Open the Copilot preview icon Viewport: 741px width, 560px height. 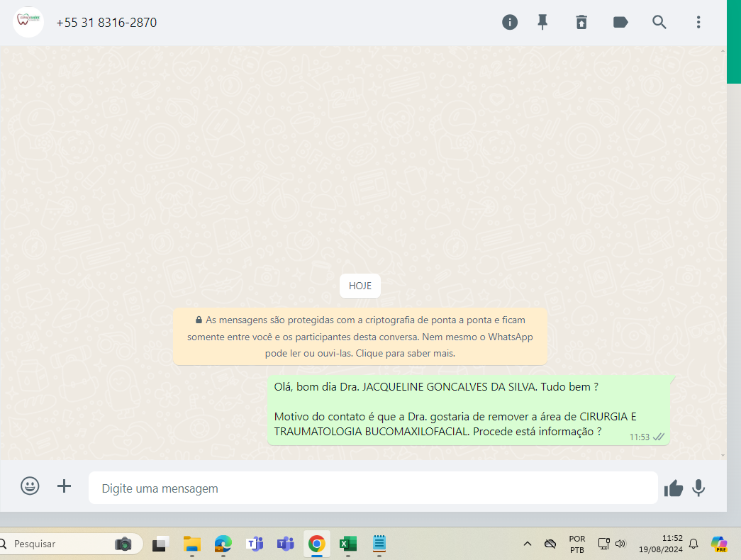click(x=719, y=544)
